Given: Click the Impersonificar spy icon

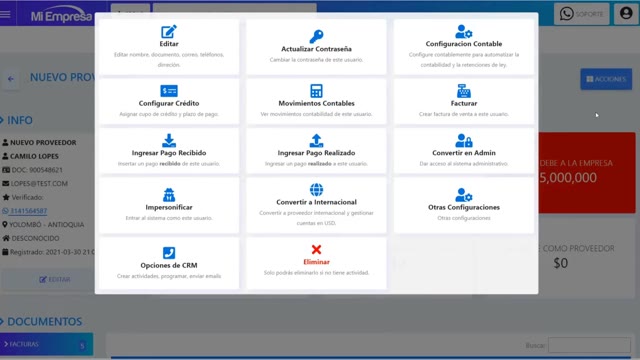Looking at the screenshot, I should click(x=169, y=195).
